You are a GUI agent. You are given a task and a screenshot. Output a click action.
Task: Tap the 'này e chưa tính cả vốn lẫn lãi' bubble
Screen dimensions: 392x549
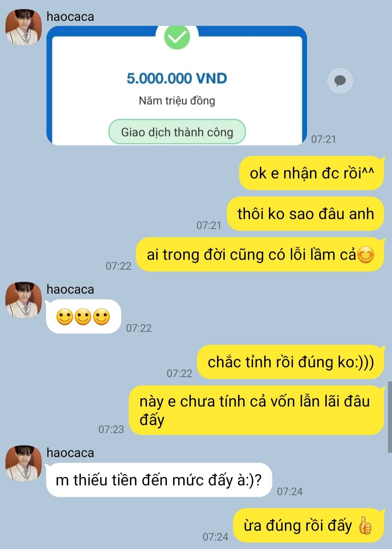(257, 410)
